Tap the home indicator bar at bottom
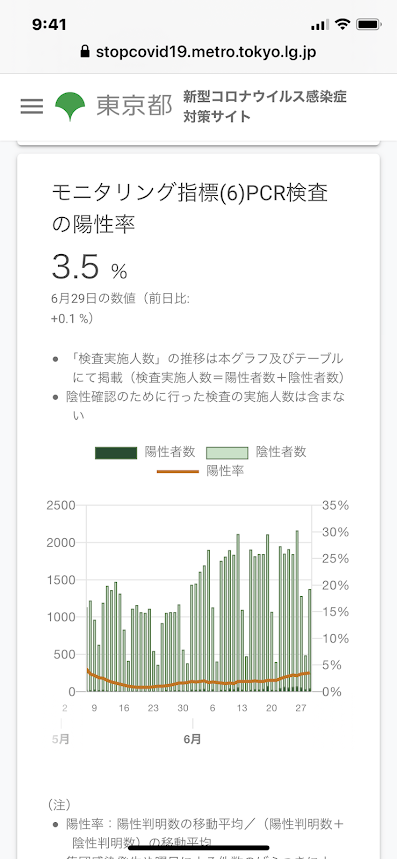 tap(198, 848)
